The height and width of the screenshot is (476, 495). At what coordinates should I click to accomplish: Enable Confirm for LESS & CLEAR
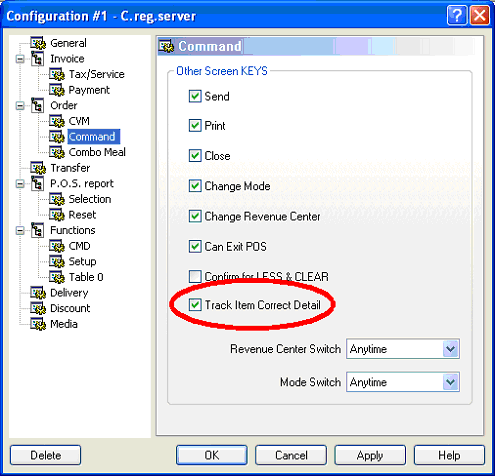pyautogui.click(x=195, y=276)
